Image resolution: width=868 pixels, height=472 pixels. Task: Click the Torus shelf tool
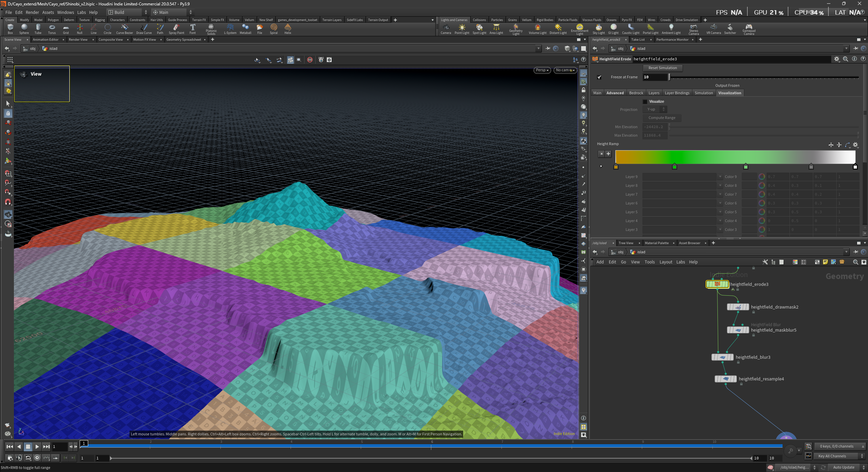[52, 28]
